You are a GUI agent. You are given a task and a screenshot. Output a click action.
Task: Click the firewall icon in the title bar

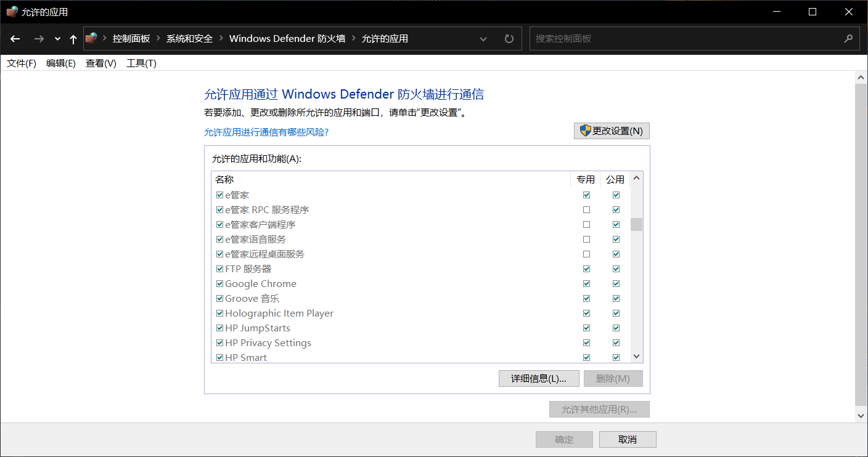click(11, 11)
